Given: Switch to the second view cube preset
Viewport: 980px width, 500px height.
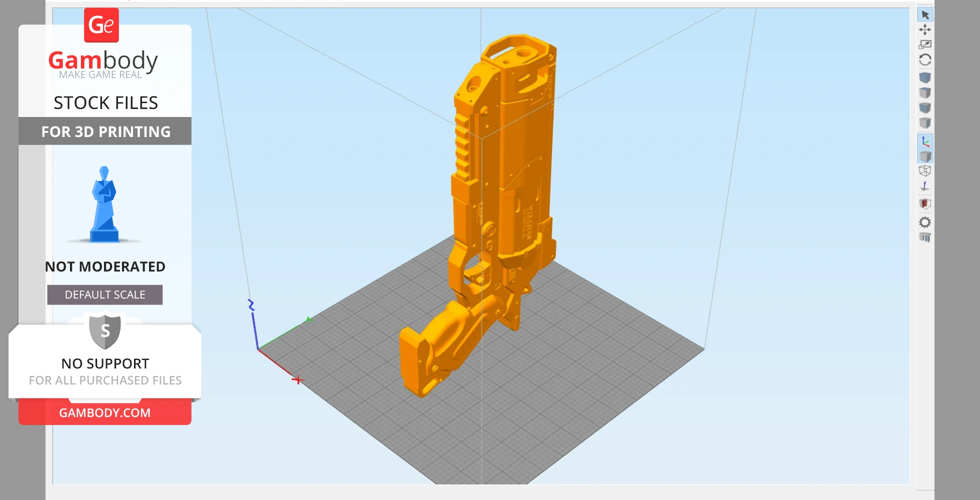Looking at the screenshot, I should [926, 91].
